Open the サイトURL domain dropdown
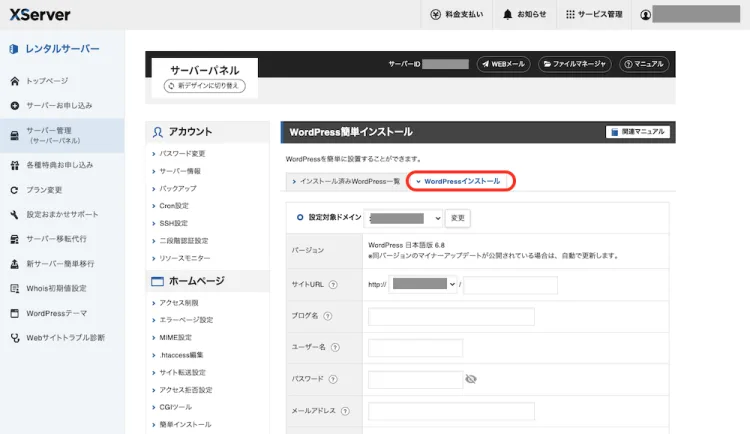This screenshot has width=750, height=434. [423, 284]
